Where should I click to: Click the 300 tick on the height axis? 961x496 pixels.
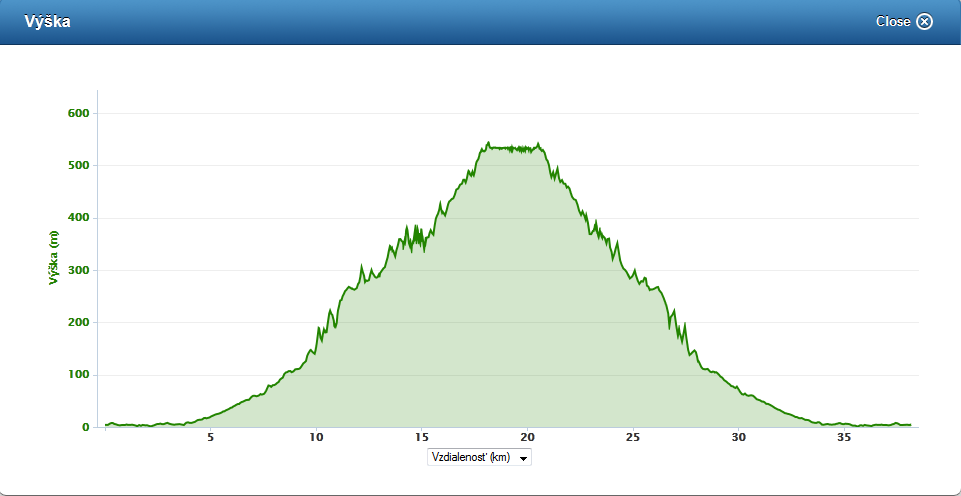click(x=78, y=270)
